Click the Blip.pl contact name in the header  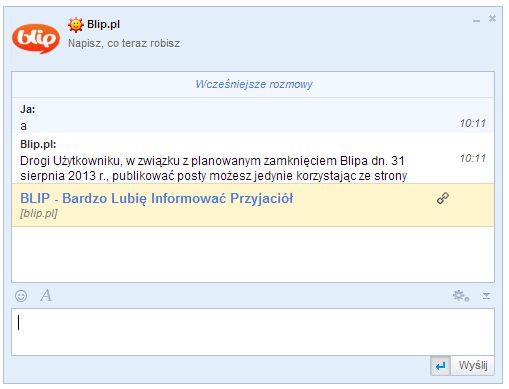click(103, 24)
